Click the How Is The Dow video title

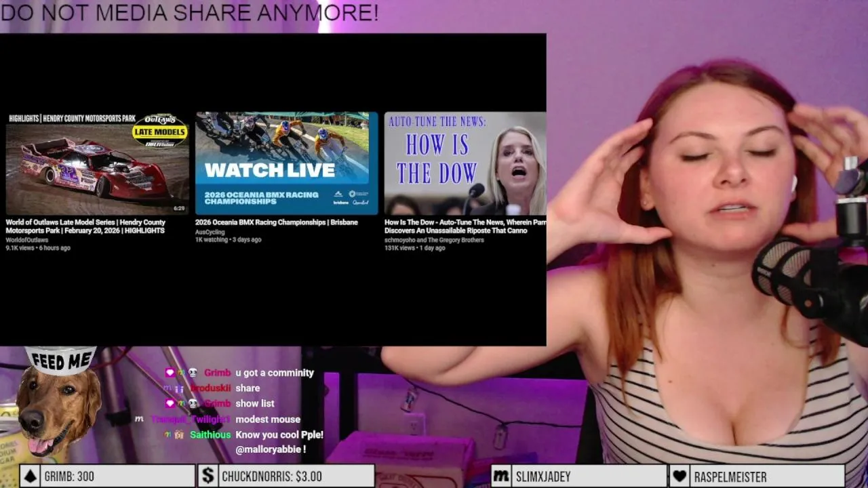[x=465, y=226]
